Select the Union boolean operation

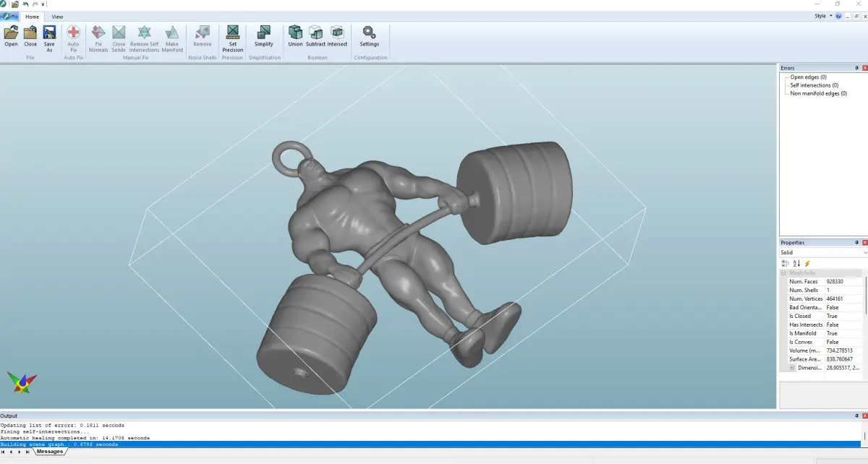pos(295,37)
